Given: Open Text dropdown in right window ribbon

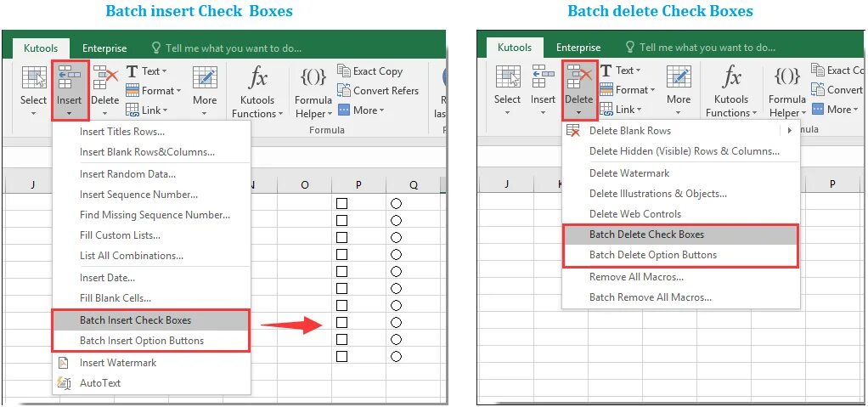Looking at the screenshot, I should 621,70.
